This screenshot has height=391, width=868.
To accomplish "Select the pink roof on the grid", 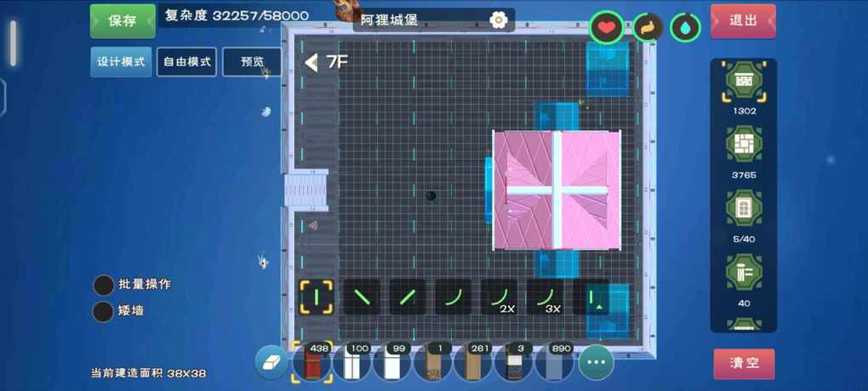I will click(557, 190).
